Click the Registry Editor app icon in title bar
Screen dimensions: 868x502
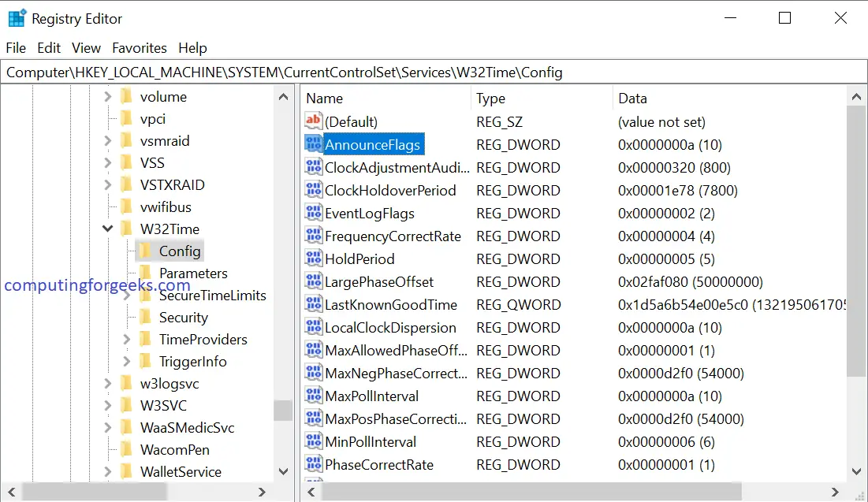[16, 18]
